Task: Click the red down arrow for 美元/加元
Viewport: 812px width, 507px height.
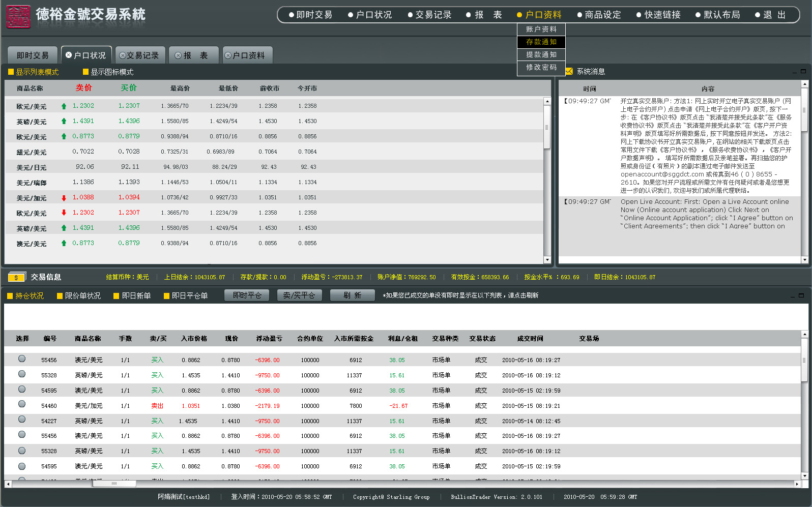Action: (x=64, y=198)
